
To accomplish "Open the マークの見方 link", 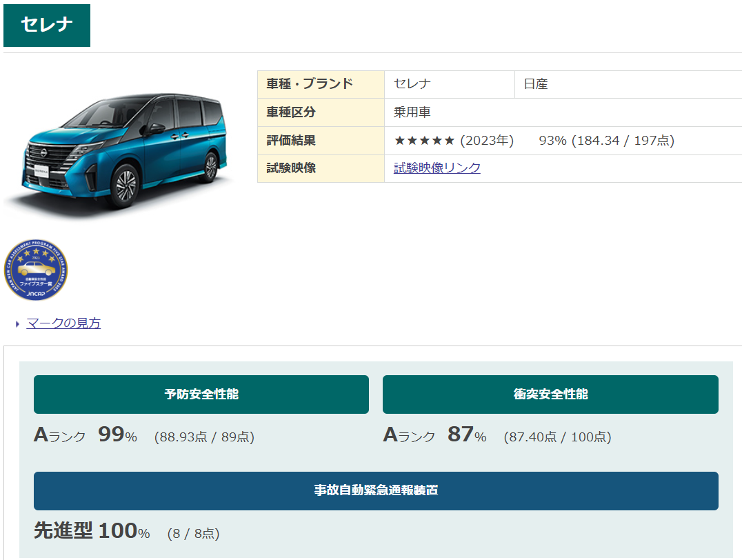I will 63,323.
